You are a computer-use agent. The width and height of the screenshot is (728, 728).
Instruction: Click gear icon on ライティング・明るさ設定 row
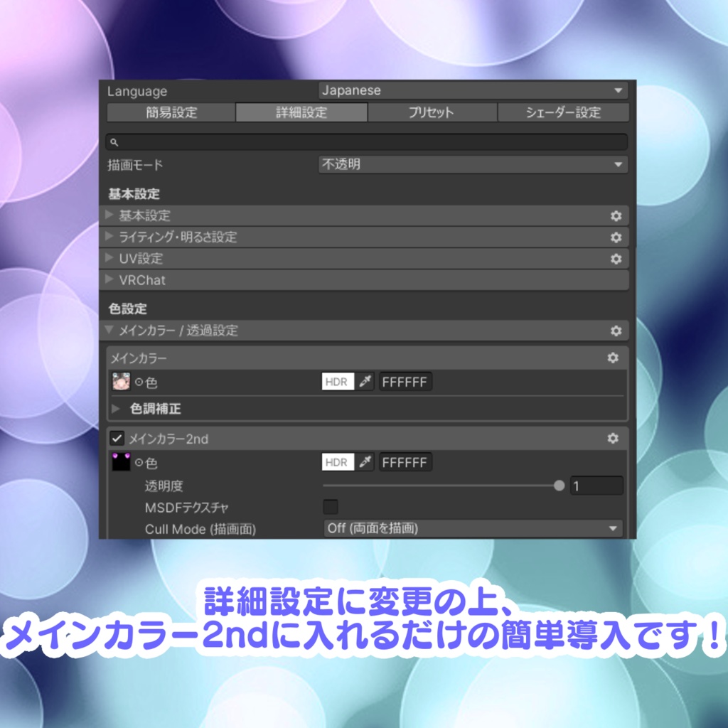click(x=617, y=237)
